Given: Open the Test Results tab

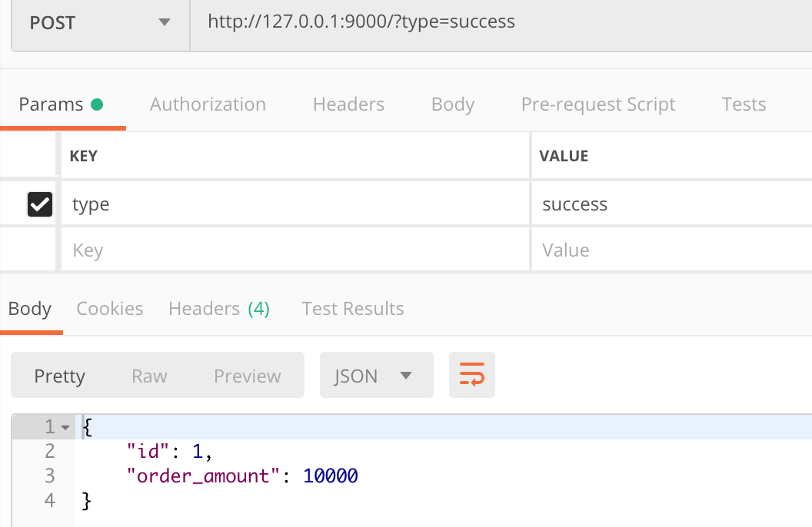Looking at the screenshot, I should 353,309.
